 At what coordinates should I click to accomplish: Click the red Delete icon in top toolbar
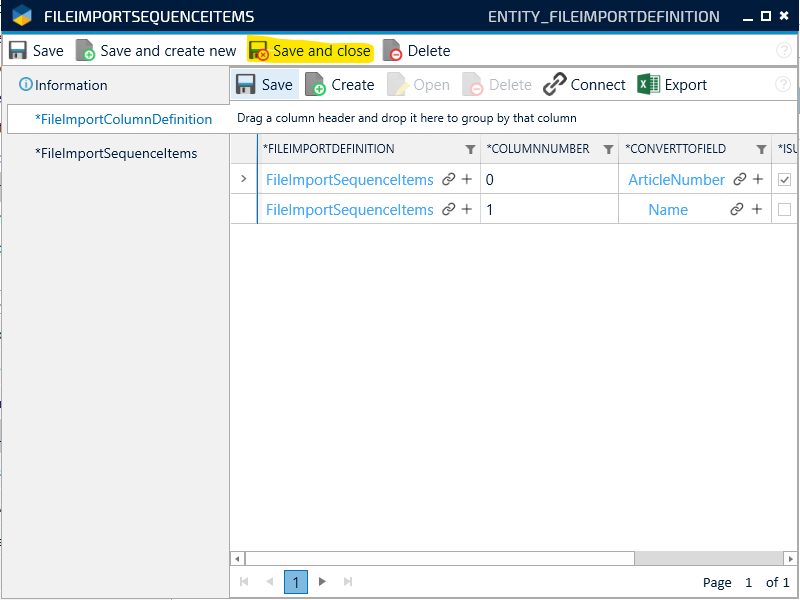pos(393,51)
